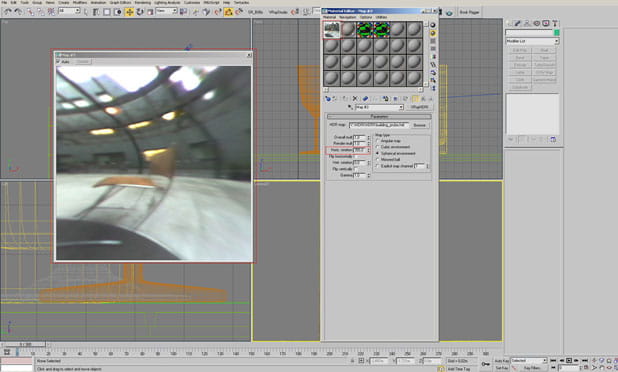Open the Utilities hammer tab
Screen dimensions: 618x372
point(555,24)
